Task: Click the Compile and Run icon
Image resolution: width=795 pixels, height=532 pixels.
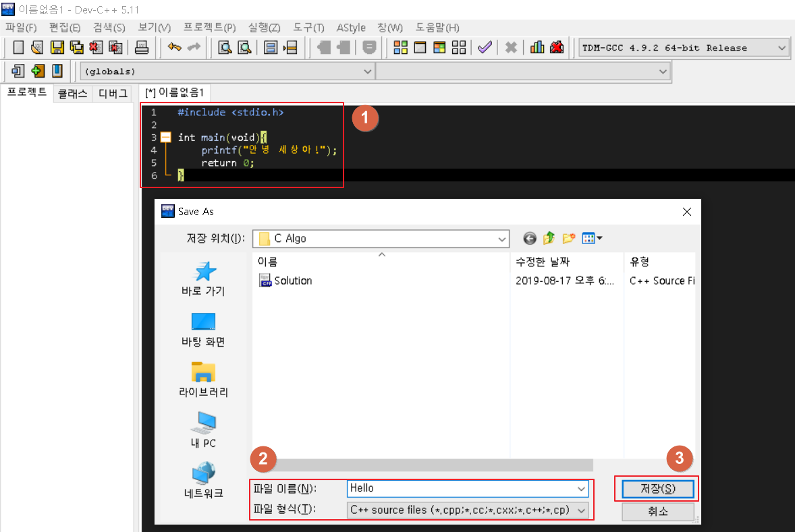Action: pyautogui.click(x=439, y=48)
